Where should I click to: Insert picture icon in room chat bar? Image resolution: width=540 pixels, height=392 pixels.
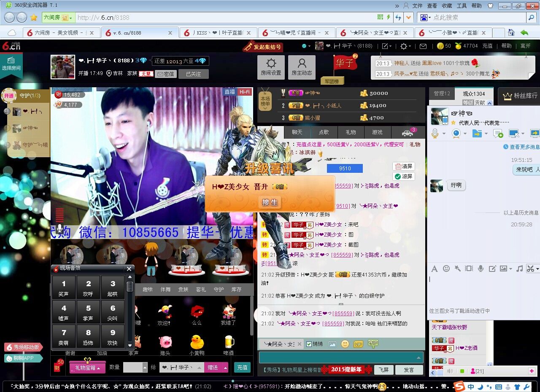click(332, 344)
